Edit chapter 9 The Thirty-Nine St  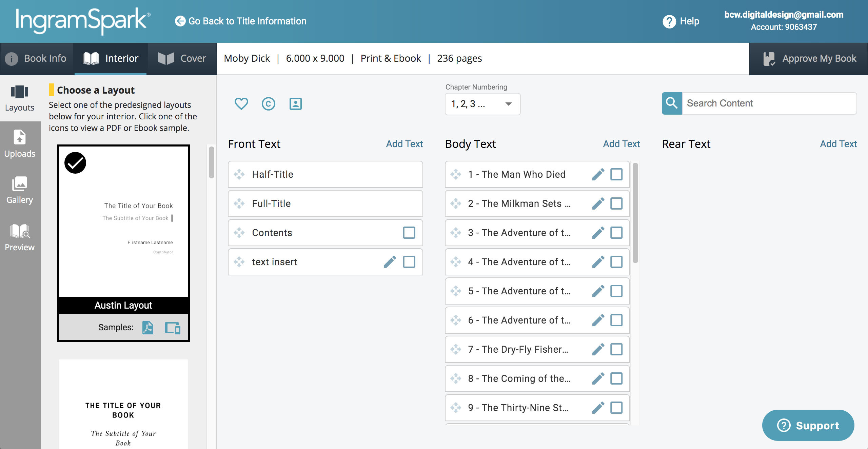click(x=598, y=408)
